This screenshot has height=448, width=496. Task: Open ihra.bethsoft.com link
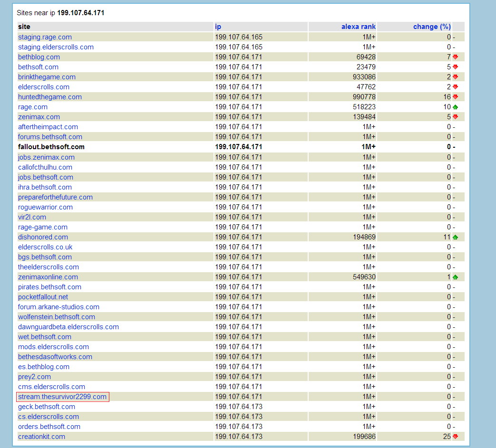(x=45, y=187)
